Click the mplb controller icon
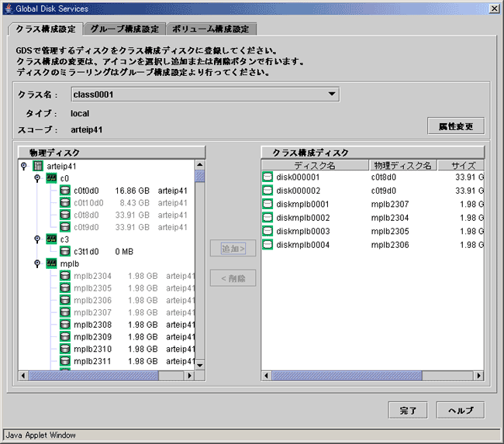Viewport: 504px width, 444px height. 51,263
